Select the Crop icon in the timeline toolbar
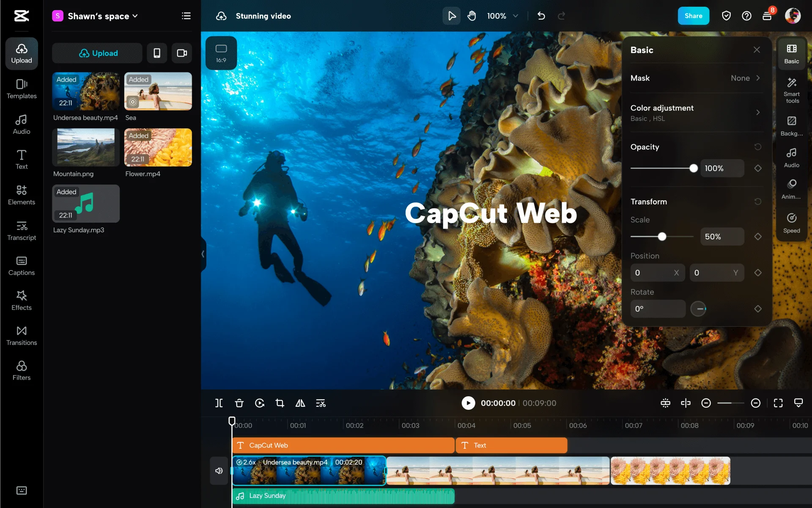 280,403
